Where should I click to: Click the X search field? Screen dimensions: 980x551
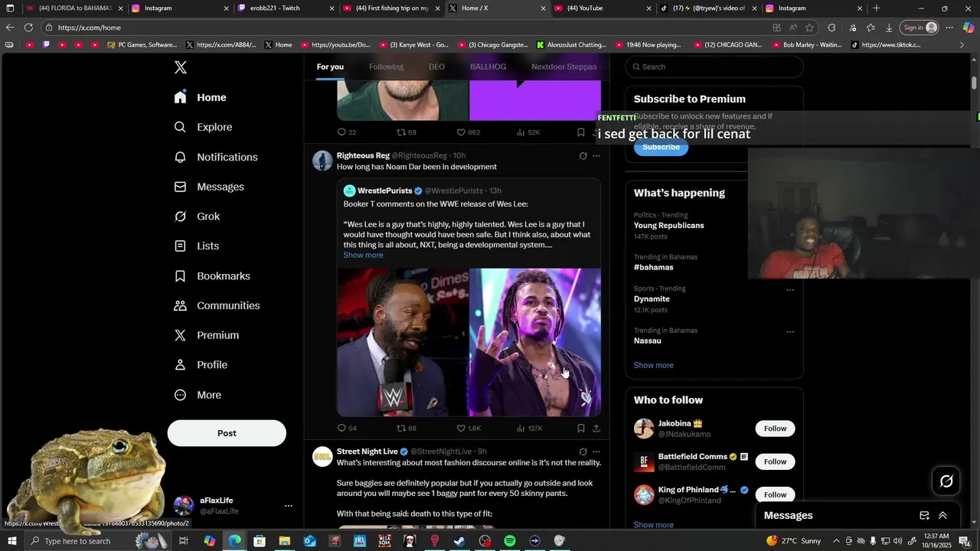click(x=714, y=67)
